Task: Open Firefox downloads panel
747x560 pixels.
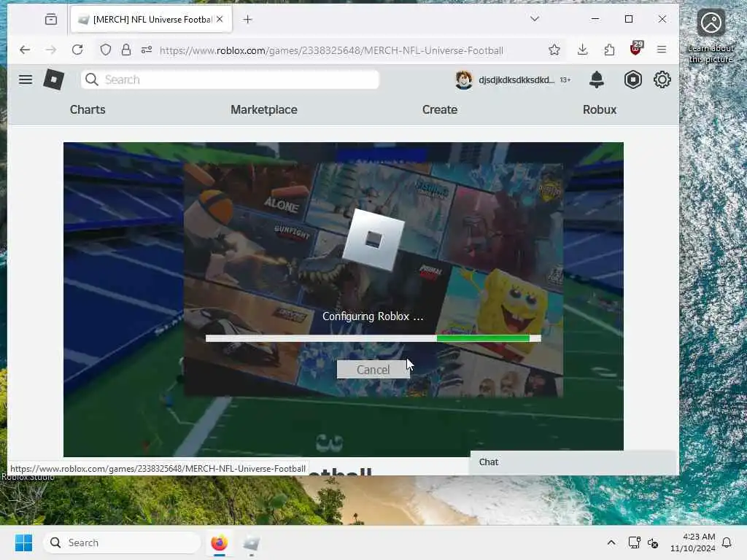Action: (x=582, y=50)
